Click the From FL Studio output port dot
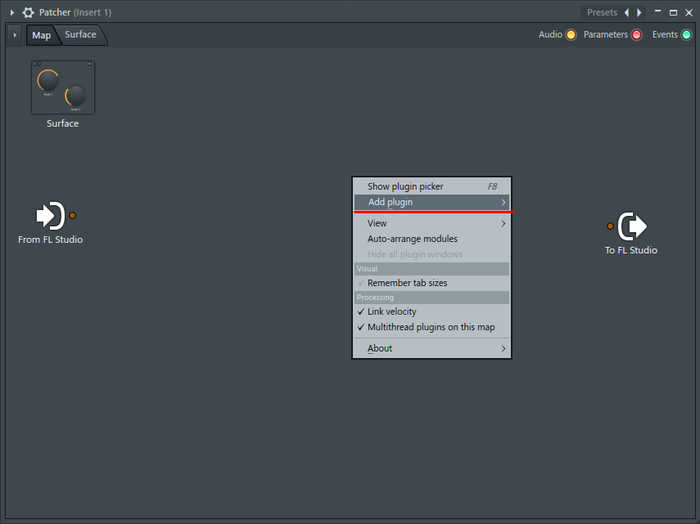The height and width of the screenshot is (524, 700). click(x=72, y=216)
